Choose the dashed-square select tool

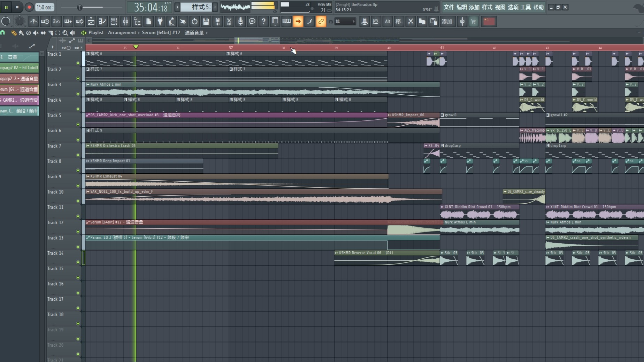58,33
